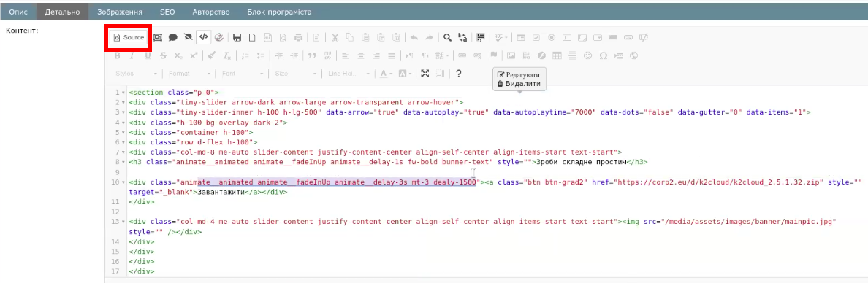Insert a special character with the Omega icon
Image resolution: width=868 pixels, height=283 pixels.
tap(604, 55)
